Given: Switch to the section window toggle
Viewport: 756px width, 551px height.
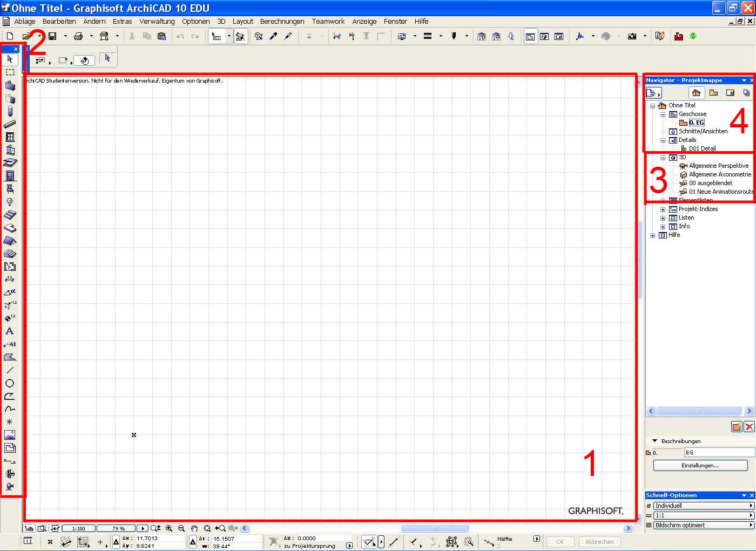Looking at the screenshot, I should (x=559, y=36).
